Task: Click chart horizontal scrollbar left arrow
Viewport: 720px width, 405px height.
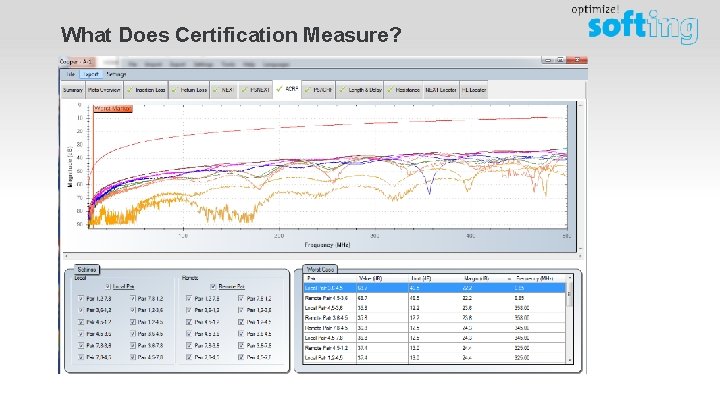Action: (x=66, y=256)
